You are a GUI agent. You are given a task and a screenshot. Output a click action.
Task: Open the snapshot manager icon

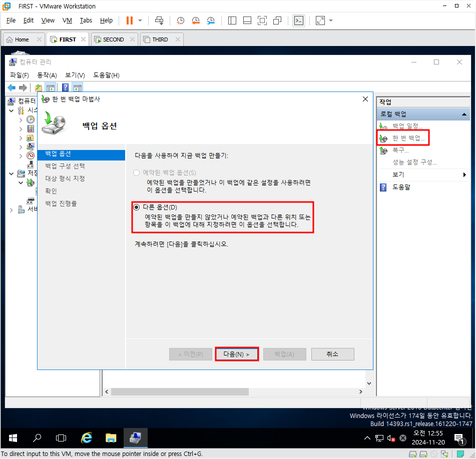tap(211, 20)
